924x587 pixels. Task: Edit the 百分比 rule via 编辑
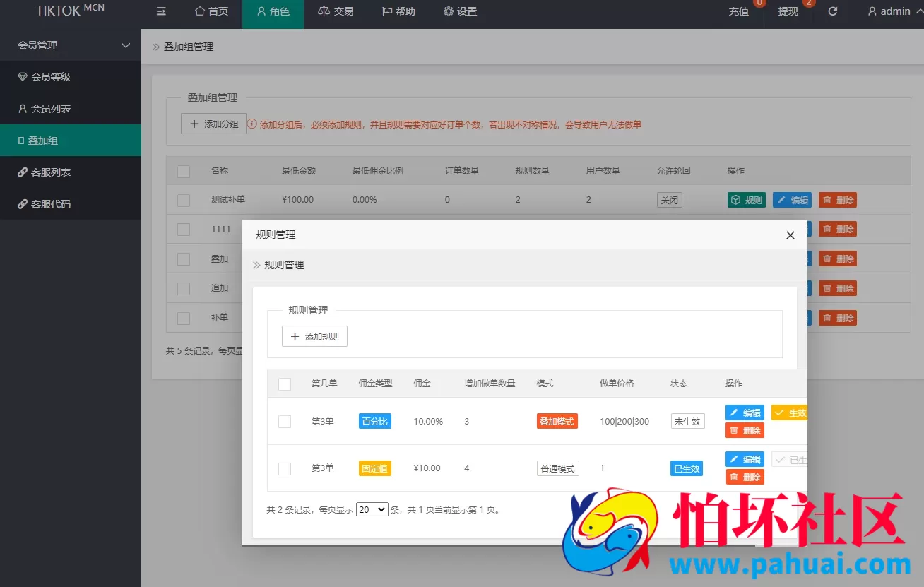[x=745, y=413]
